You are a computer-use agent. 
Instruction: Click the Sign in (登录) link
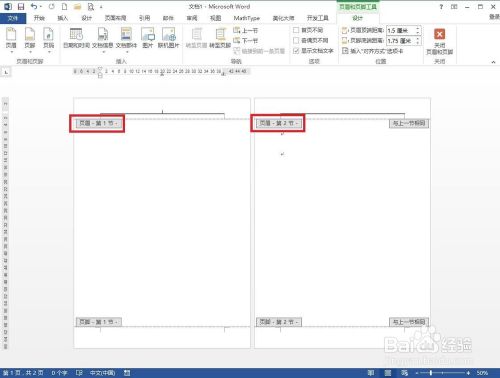click(x=494, y=17)
